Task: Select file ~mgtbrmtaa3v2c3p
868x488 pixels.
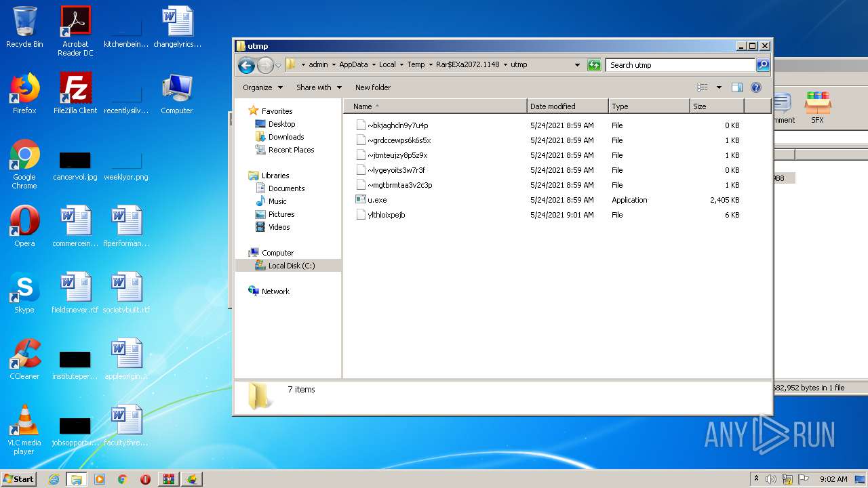Action: pyautogui.click(x=399, y=185)
